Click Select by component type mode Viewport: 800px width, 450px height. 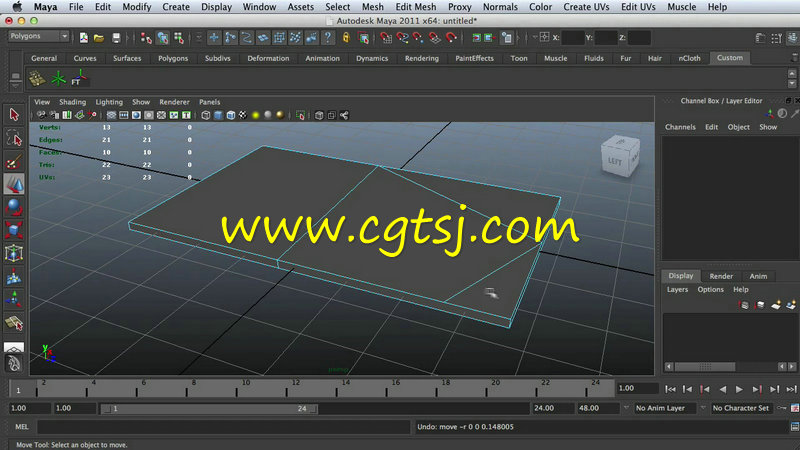179,38
